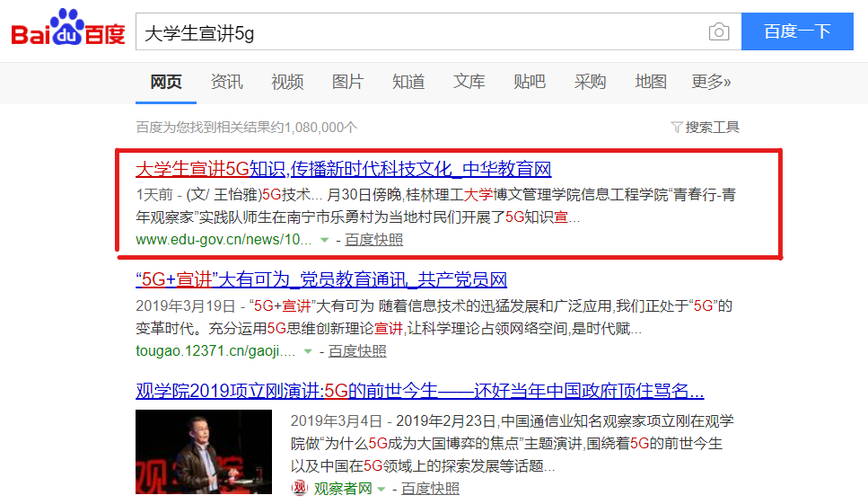Viewport: 868px width, 504px height.
Task: Click the search tools filter icon
Action: (677, 128)
